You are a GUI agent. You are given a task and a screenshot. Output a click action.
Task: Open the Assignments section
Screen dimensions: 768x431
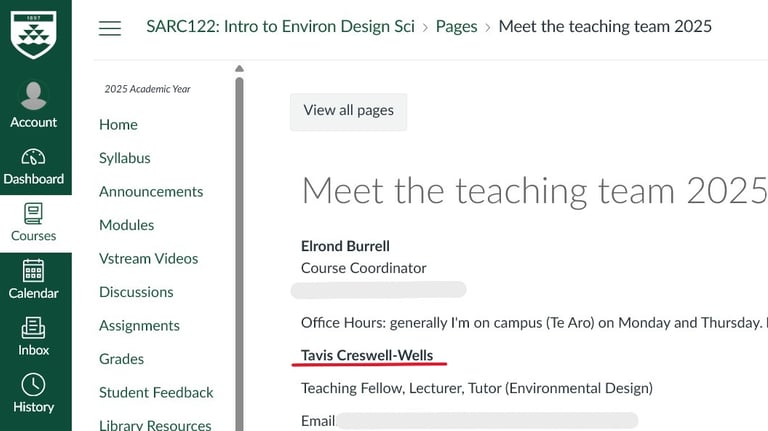139,326
